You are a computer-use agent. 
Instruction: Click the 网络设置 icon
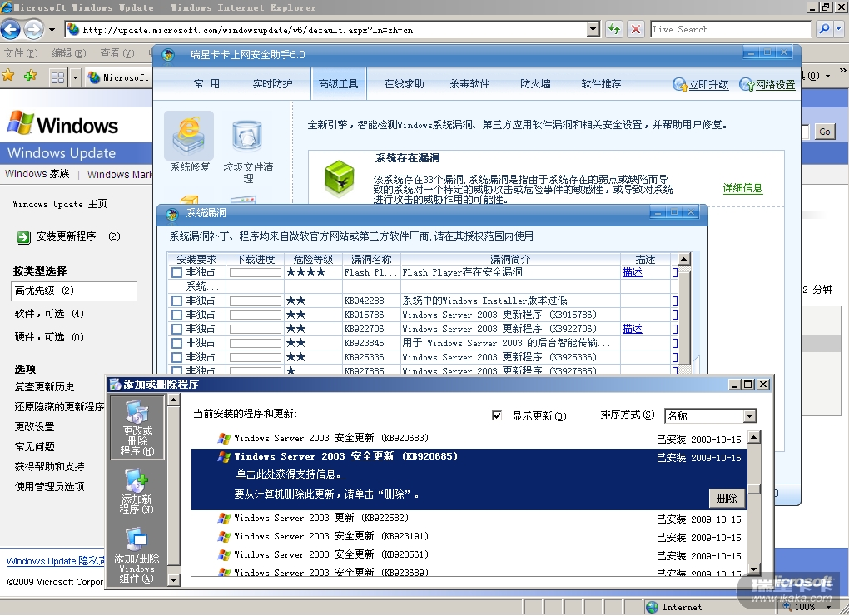pos(747,84)
